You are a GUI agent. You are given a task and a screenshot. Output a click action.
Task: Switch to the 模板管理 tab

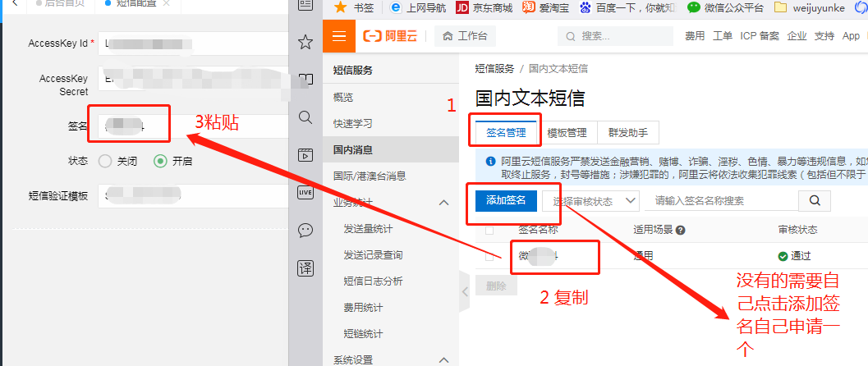pos(567,133)
